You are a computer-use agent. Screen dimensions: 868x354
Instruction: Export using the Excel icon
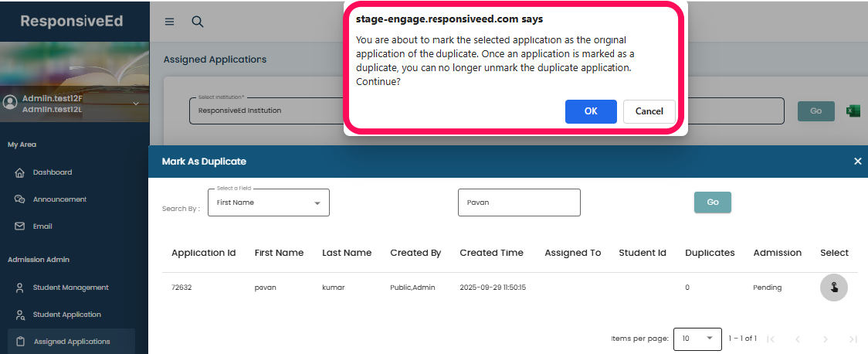pos(853,111)
